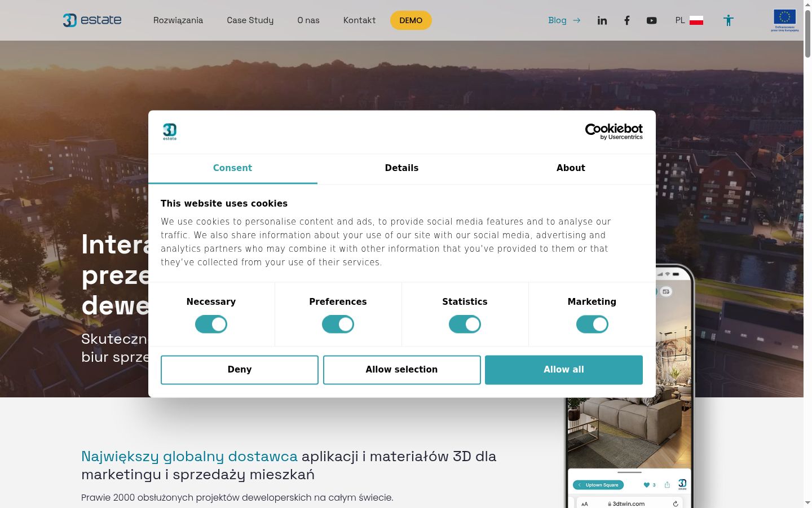Switch off the Marketing cookies toggle
This screenshot has width=812, height=508.
[x=592, y=324]
